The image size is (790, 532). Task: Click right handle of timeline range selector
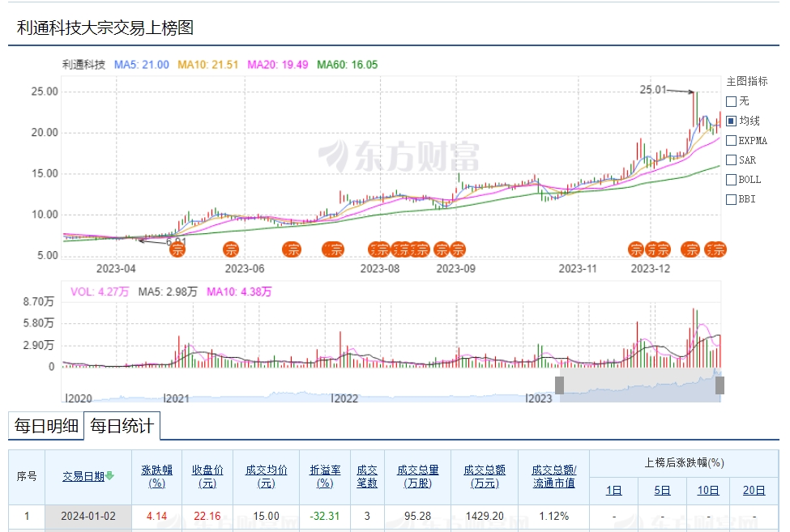pyautogui.click(x=720, y=385)
